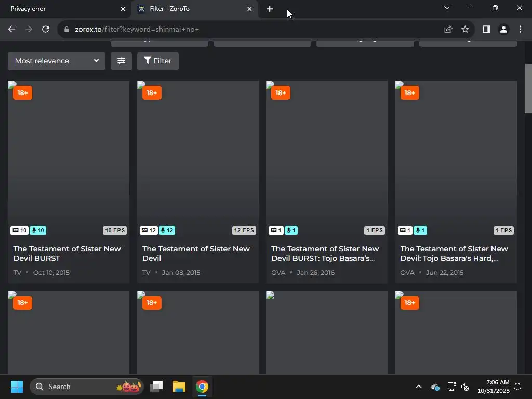Click dub count 1 badge on Jun 22, 2015 OVA

click(x=420, y=230)
